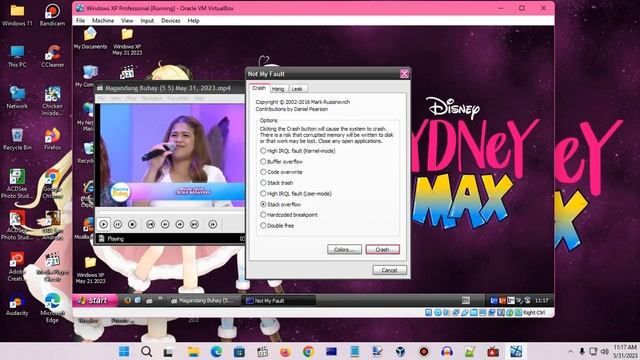Image resolution: width=640 pixels, height=360 pixels.
Task: Open XP quick launch Firefox icon
Action: (127, 300)
